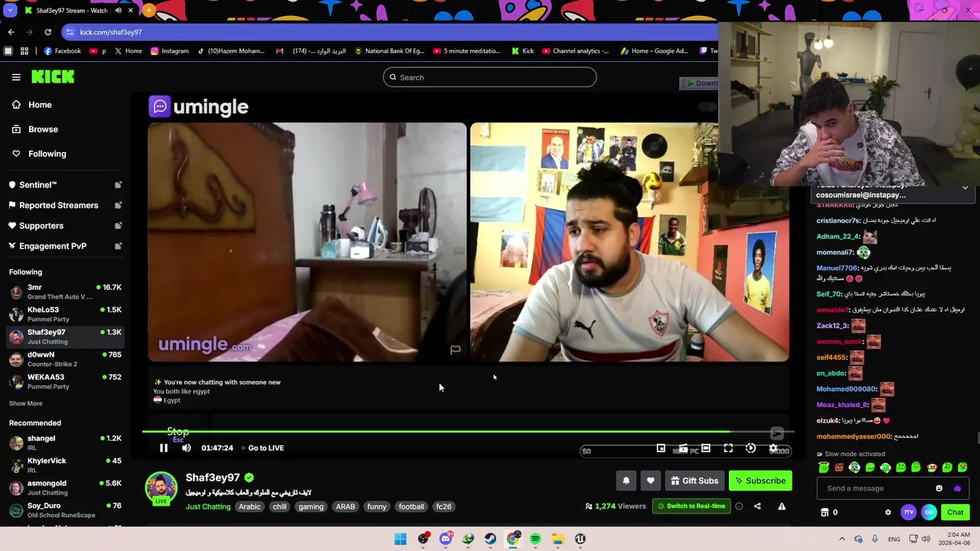Report stream with warning triangle icon
The height and width of the screenshot is (551, 980).
point(782,506)
